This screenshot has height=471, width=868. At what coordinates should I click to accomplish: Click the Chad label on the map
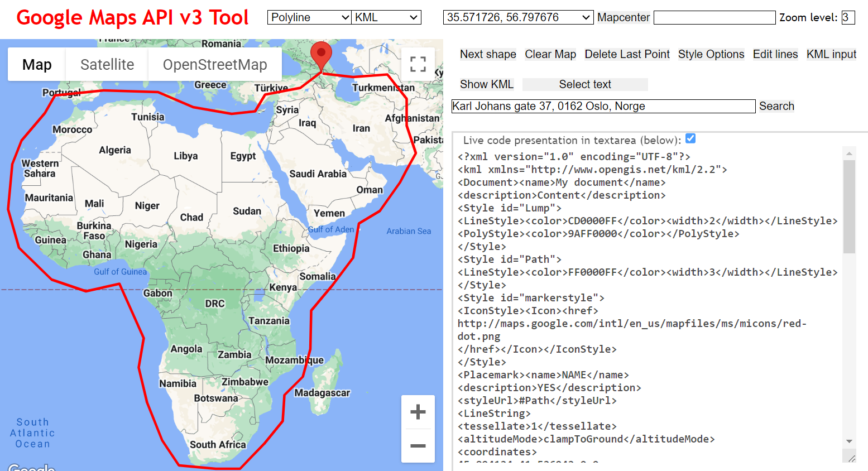click(191, 218)
